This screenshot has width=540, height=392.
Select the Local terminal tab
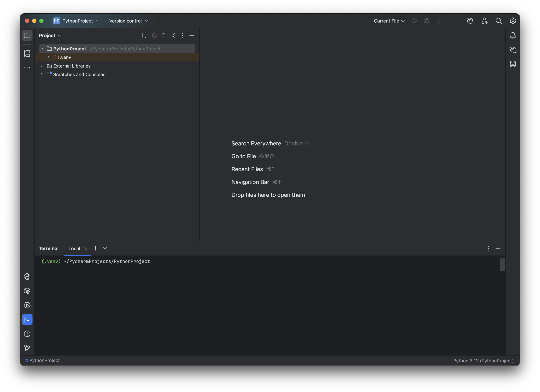74,248
